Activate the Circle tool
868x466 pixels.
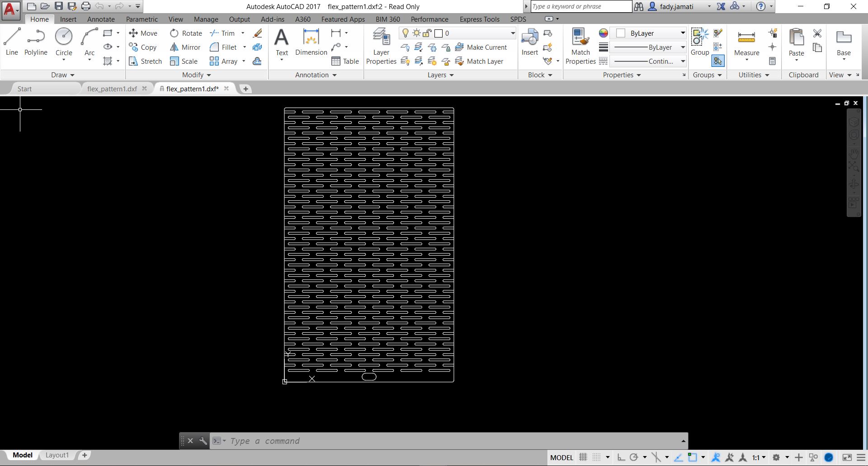point(64,42)
